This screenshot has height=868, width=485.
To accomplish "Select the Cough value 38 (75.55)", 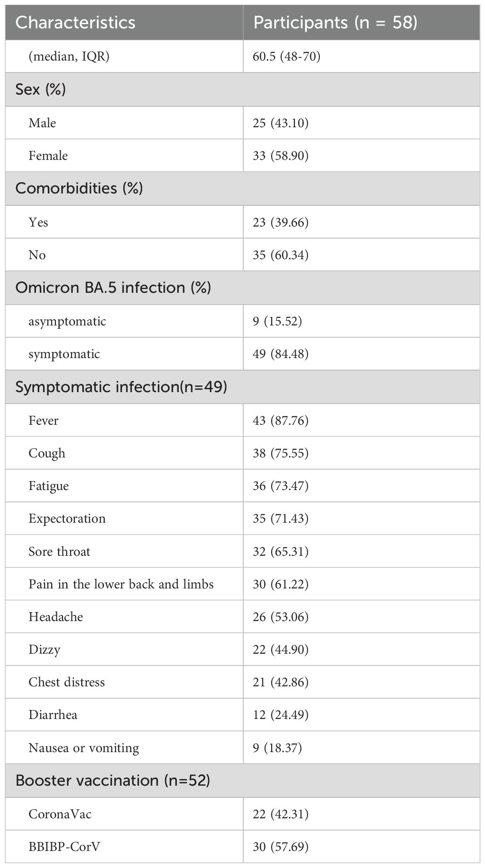I will 281,453.
